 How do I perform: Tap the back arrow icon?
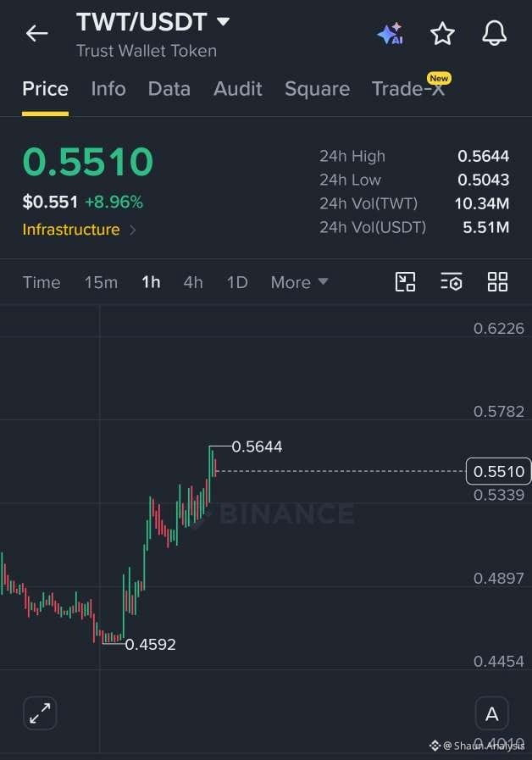[x=36, y=33]
